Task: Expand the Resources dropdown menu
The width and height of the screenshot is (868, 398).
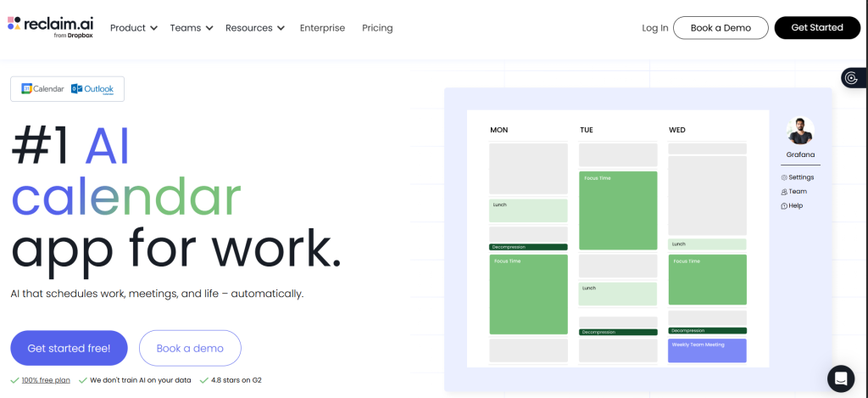Action: click(254, 28)
